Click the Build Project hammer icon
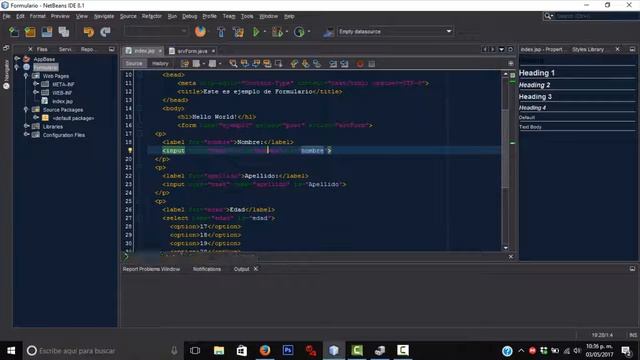The height and width of the screenshot is (360, 640). pos(221,31)
